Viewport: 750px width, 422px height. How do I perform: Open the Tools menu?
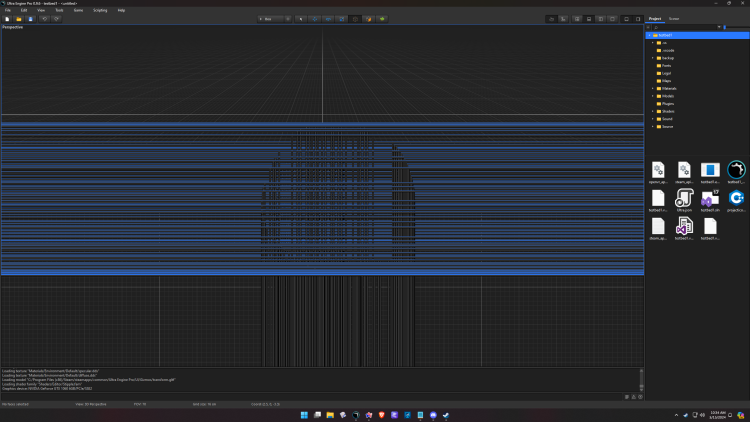[x=59, y=10]
